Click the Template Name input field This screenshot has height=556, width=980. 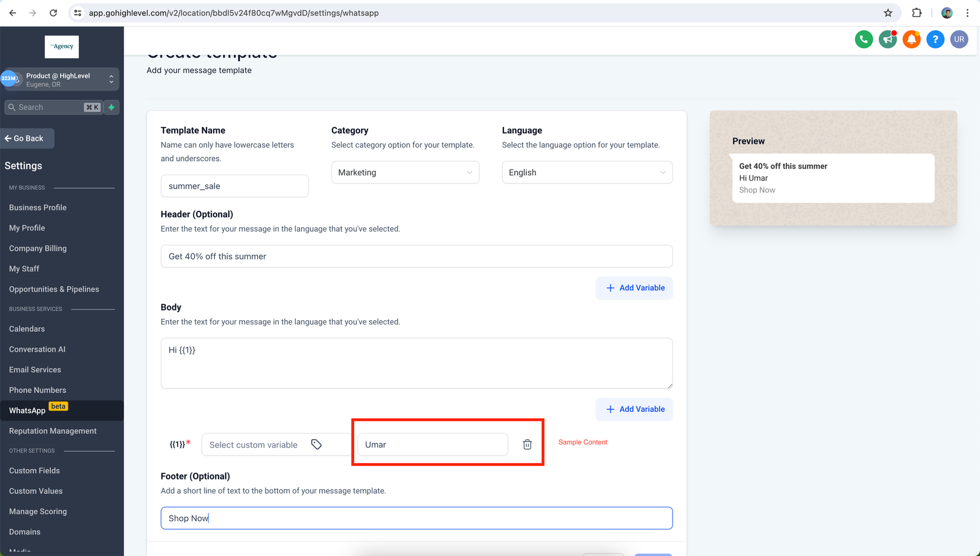point(235,186)
